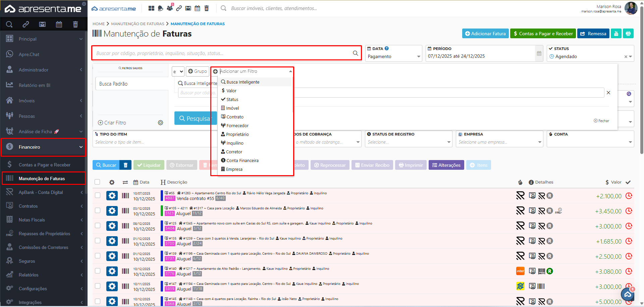
Task: Click the gear icon beside Criar Filtro
Action: [x=161, y=123]
